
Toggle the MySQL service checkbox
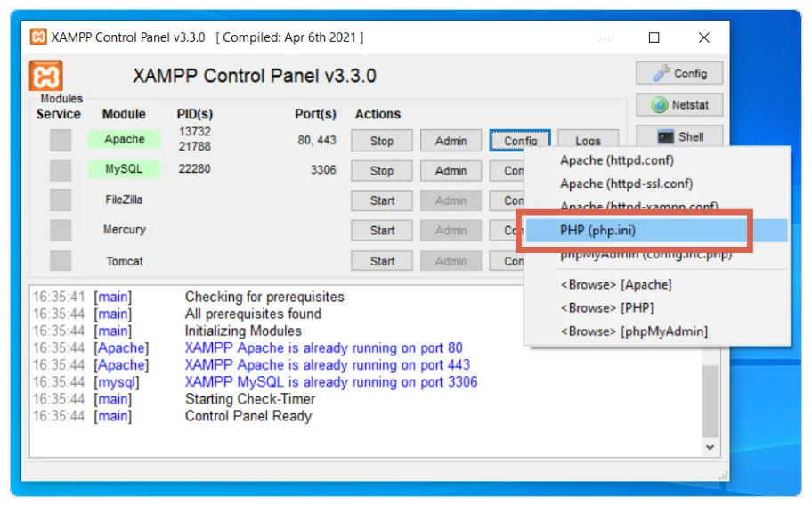coord(61,169)
